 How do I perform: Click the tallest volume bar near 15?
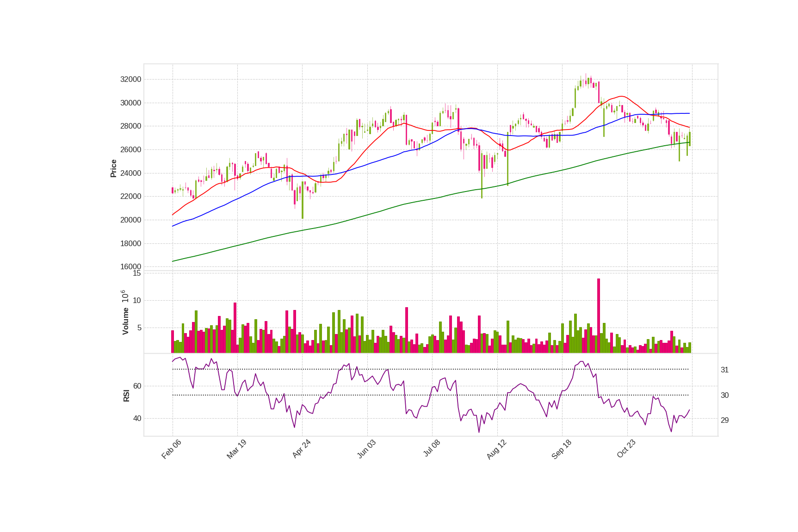click(599, 315)
